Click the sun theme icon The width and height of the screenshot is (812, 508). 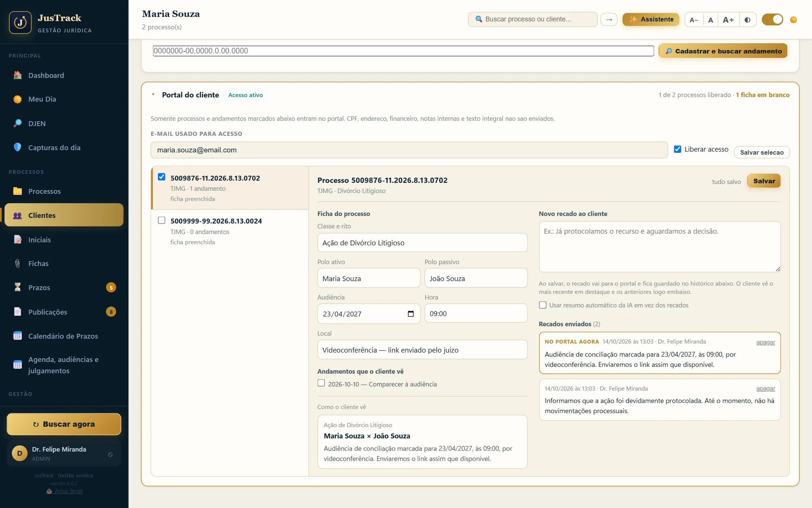pyautogui.click(x=794, y=20)
